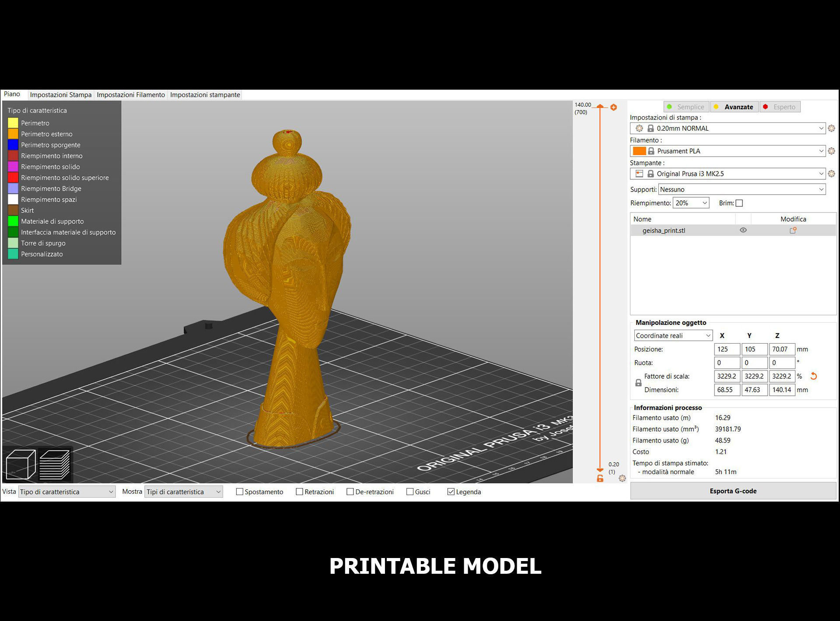The image size is (840, 621).
Task: Reset scale with the orange undo arrow
Action: [x=813, y=376]
